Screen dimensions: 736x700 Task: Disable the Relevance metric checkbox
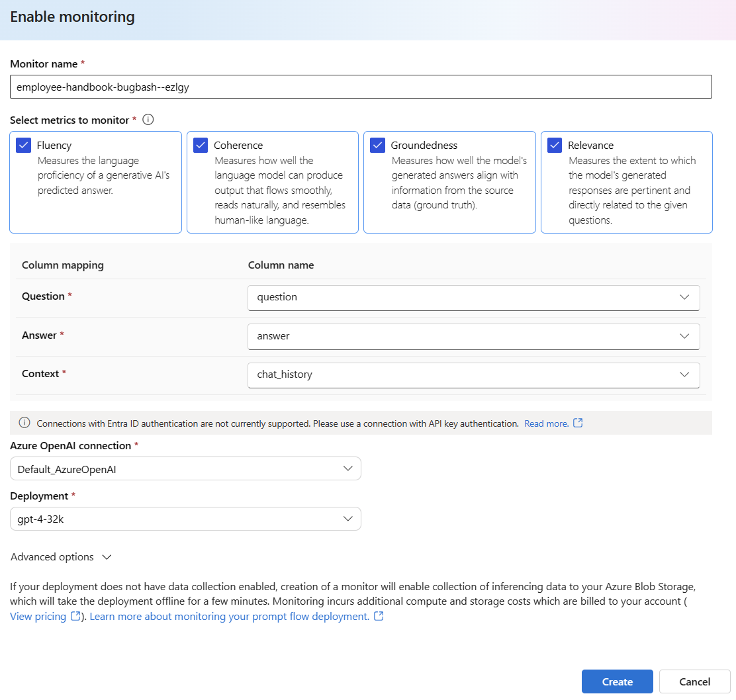point(555,146)
